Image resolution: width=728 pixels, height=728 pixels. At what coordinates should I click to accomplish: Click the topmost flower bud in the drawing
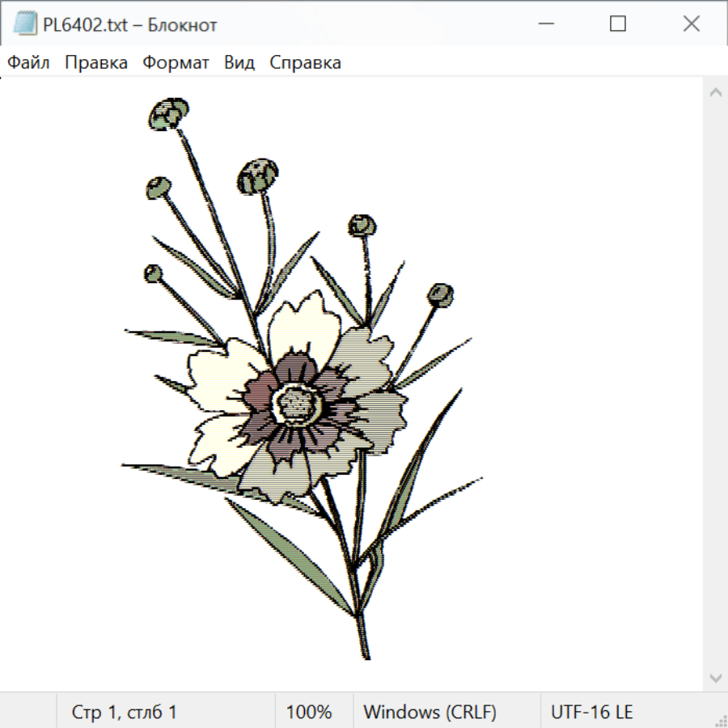[169, 114]
